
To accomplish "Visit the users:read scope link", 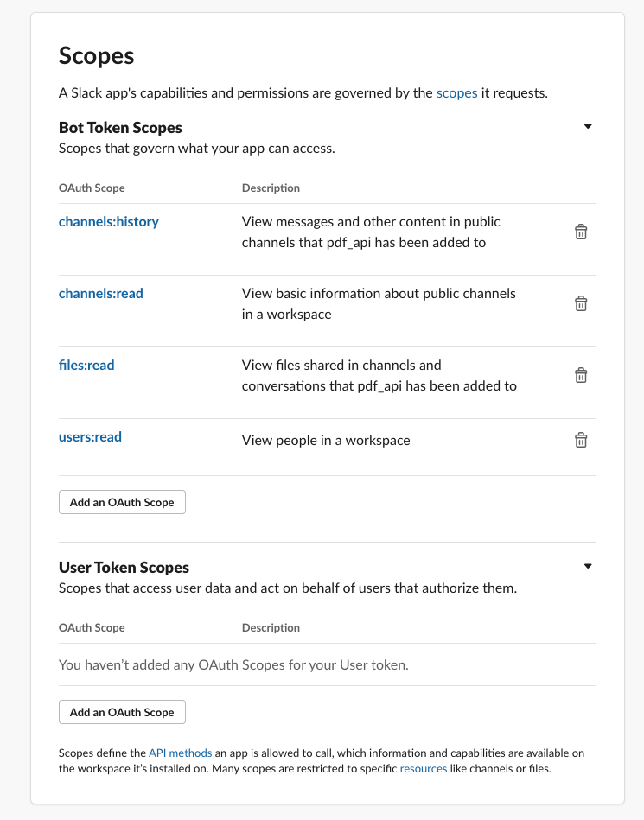I will [90, 436].
